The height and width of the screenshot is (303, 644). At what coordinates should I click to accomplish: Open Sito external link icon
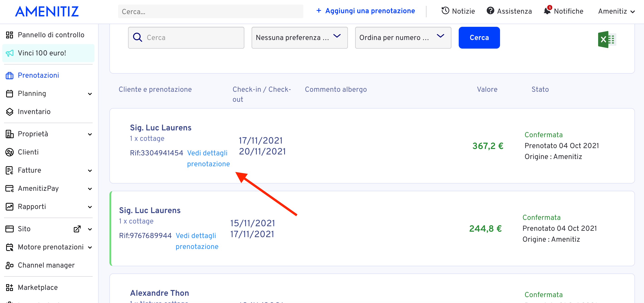pos(77,229)
